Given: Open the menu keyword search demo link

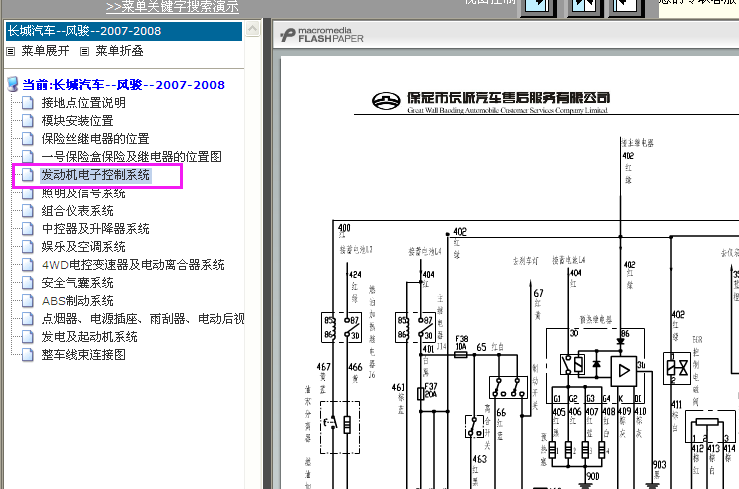Looking at the screenshot, I should [172, 7].
